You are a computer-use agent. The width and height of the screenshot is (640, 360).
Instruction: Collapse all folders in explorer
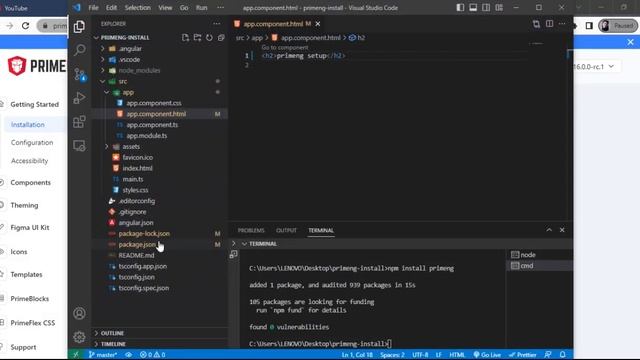coord(221,38)
